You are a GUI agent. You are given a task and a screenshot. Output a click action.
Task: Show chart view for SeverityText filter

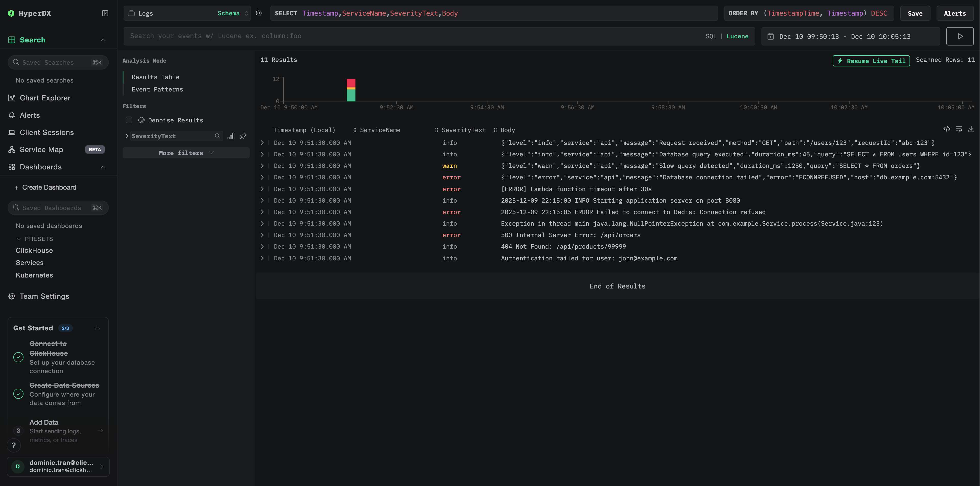[x=231, y=136]
